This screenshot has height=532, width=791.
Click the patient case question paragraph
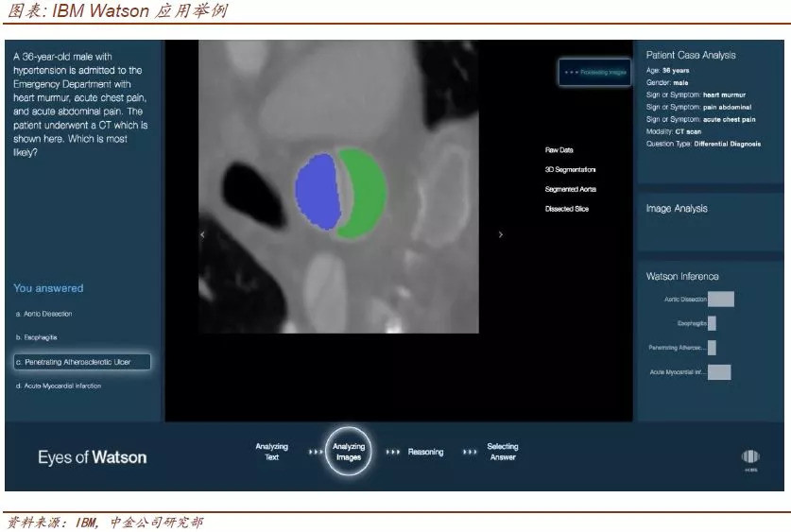80,104
